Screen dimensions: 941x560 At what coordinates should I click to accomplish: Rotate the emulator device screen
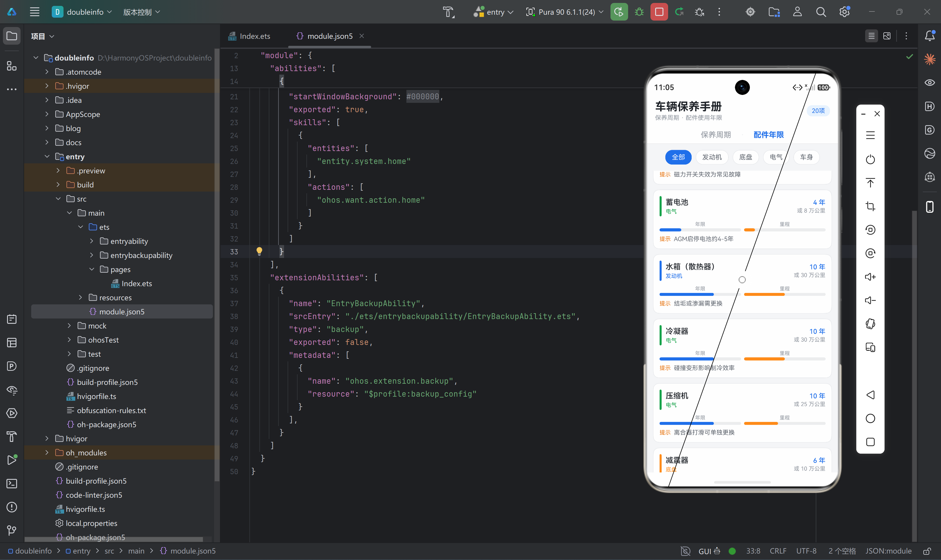click(x=870, y=324)
